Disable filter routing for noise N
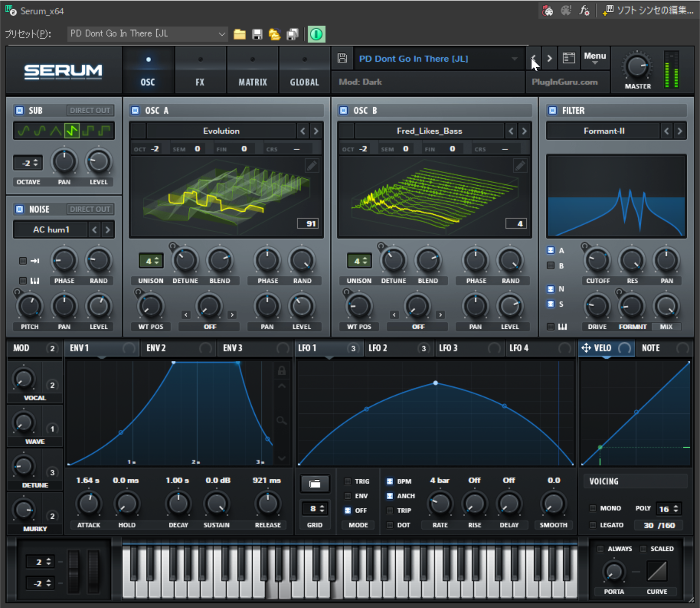 click(x=550, y=289)
